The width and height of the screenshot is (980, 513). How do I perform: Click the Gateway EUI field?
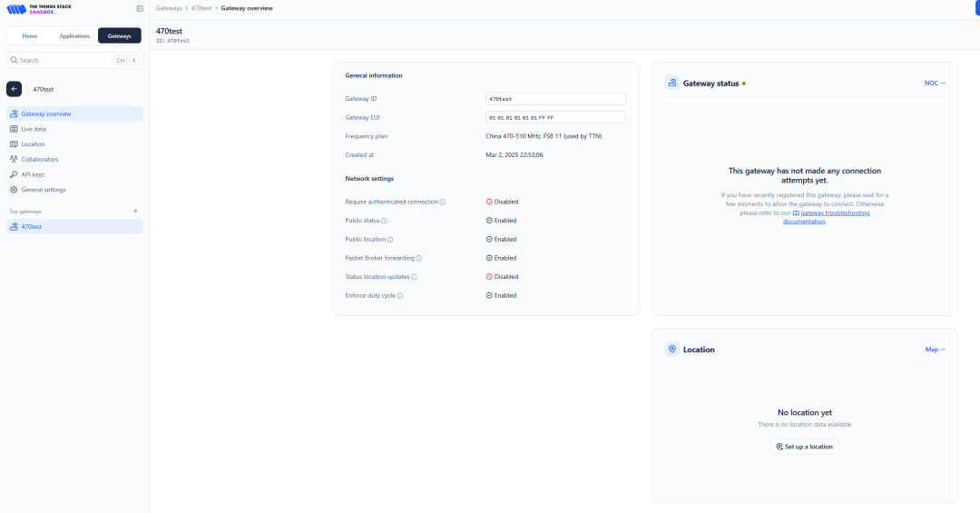coord(555,118)
